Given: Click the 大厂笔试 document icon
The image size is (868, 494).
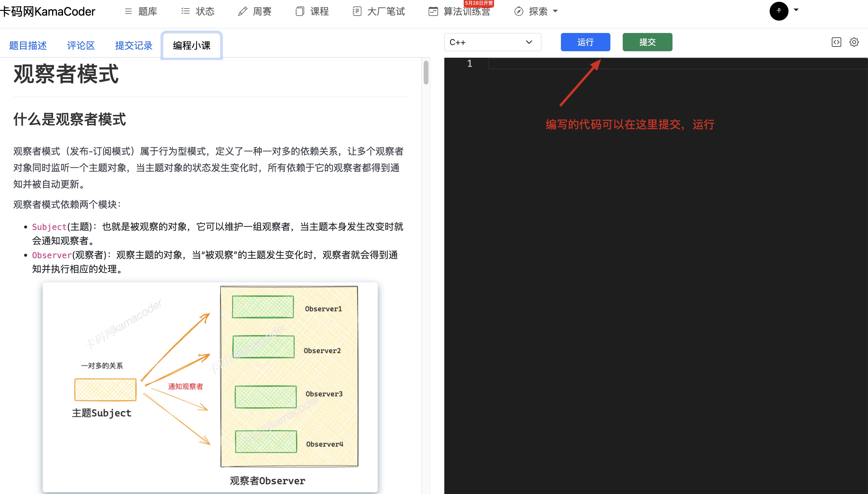Looking at the screenshot, I should click(x=357, y=11).
